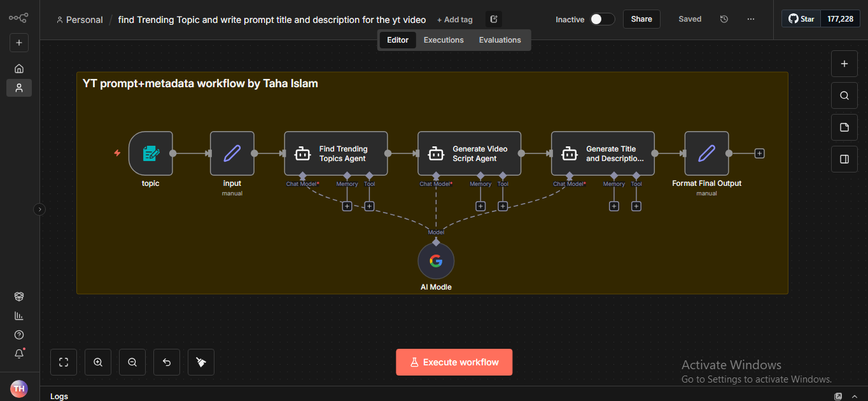Click the zoom in magnifier icon
Screen dimensions: 868x401
[x=98, y=362]
